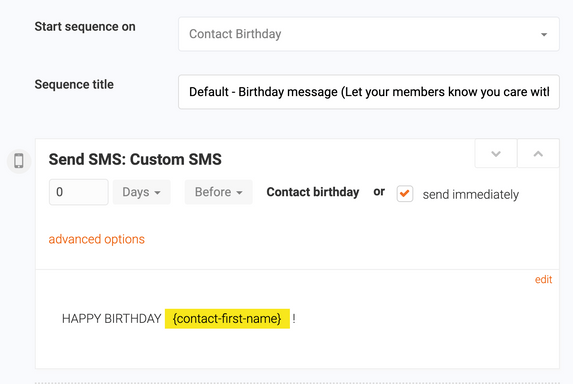Move SMS step down with chevron

(x=496, y=153)
